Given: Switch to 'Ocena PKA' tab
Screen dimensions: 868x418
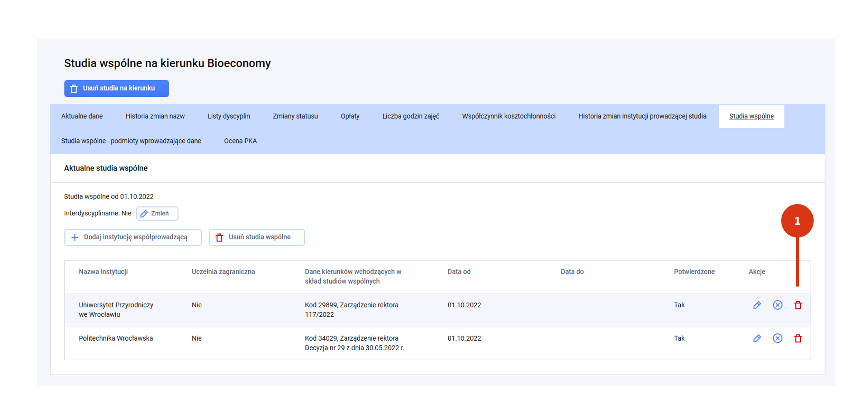Looking at the screenshot, I should pos(241,141).
